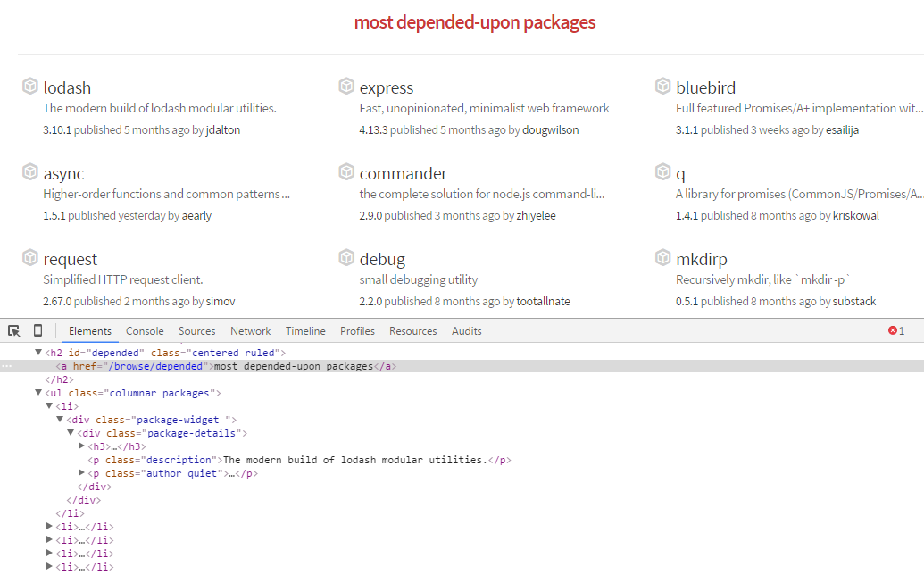
Task: Switch to the Console tab
Action: pos(145,330)
